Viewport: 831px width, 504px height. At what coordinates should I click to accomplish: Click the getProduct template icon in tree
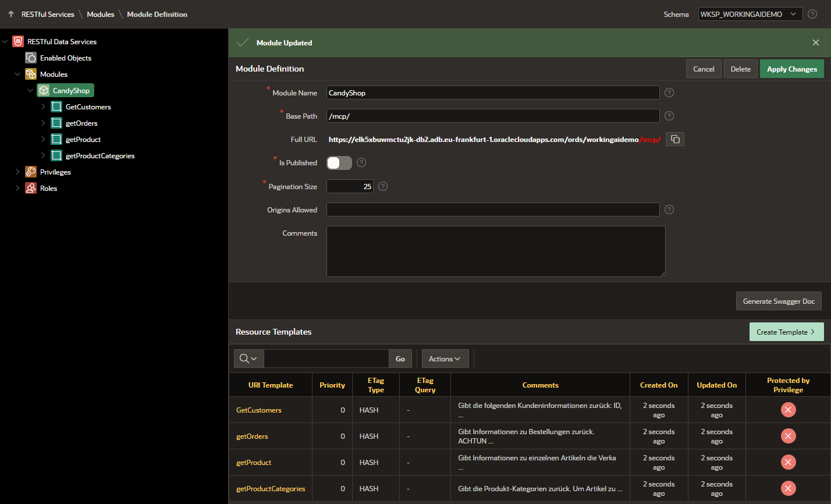click(x=56, y=140)
